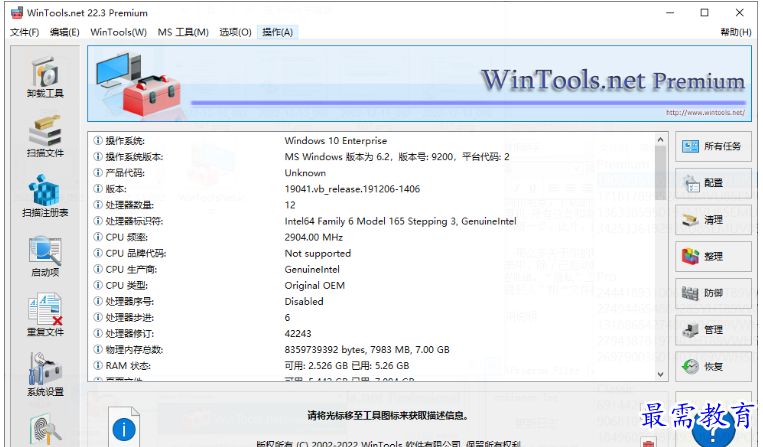Select the 处理器标识符: row label
The height and width of the screenshot is (447, 763).
[x=134, y=221]
